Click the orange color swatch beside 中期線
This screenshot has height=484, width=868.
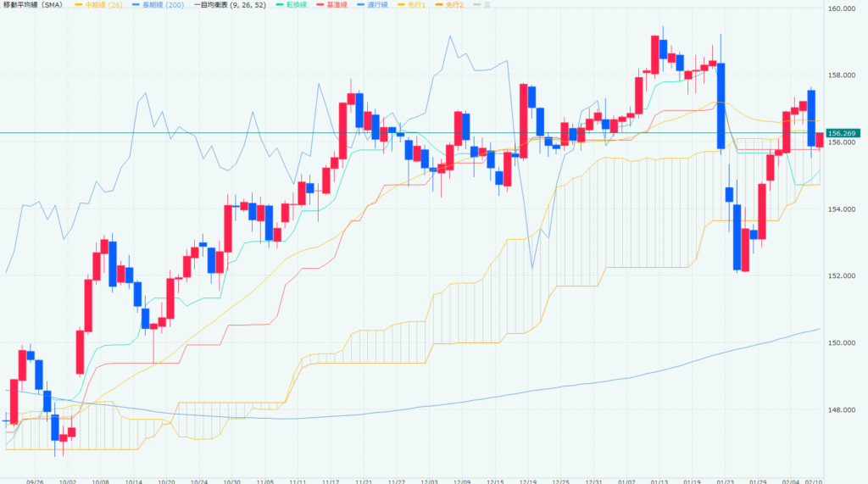[79, 6]
